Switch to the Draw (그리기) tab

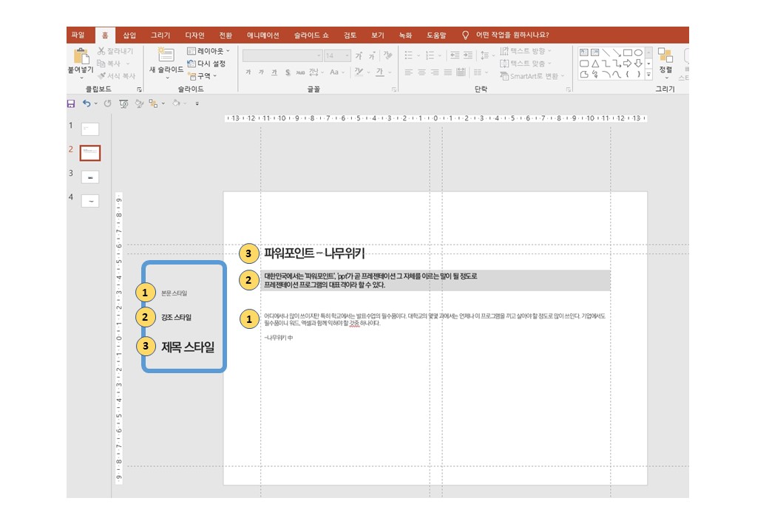[x=160, y=35]
